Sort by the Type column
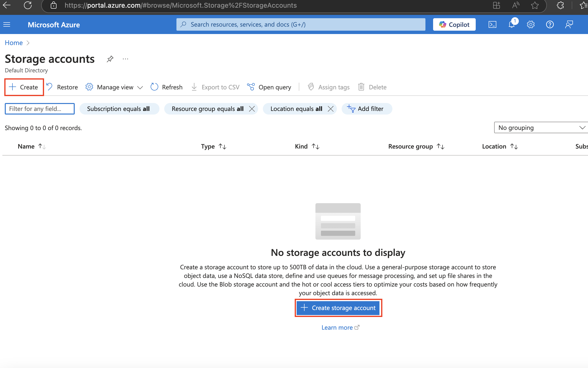The image size is (588, 368). (x=214, y=146)
